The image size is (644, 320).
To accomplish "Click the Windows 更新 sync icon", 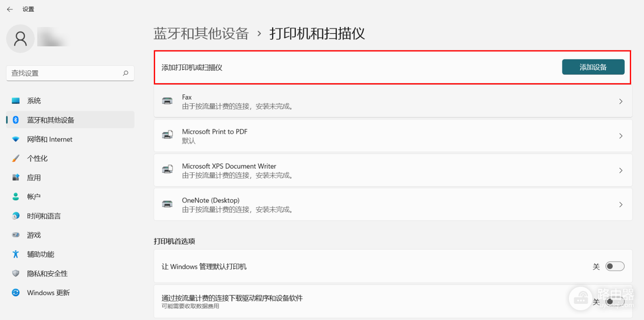I will point(16,293).
